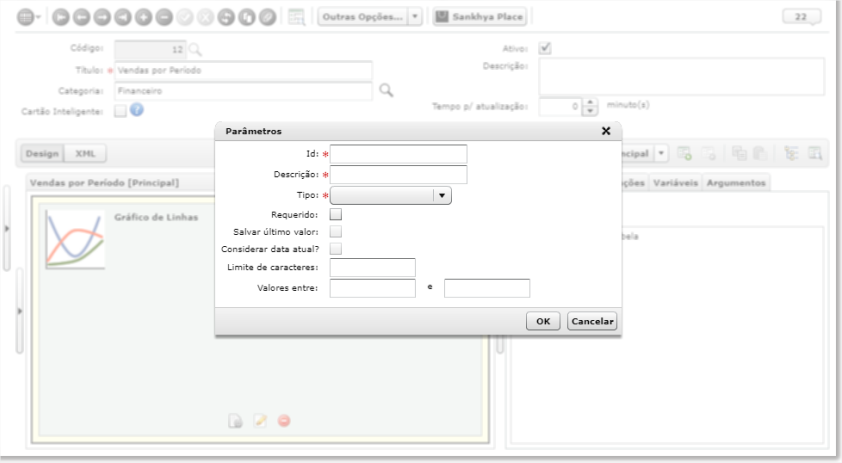The height and width of the screenshot is (463, 842).
Task: Open the Argumentos tab
Action: [x=736, y=183]
